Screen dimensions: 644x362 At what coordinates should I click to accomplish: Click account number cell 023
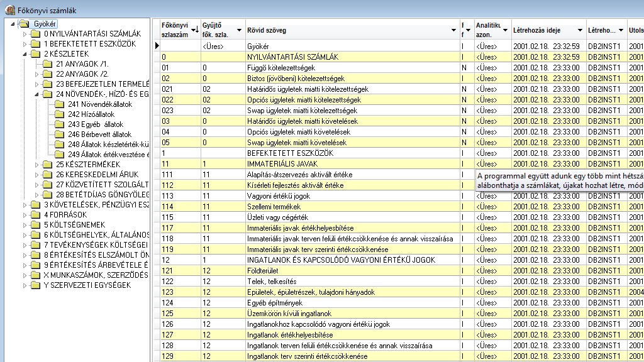180,111
